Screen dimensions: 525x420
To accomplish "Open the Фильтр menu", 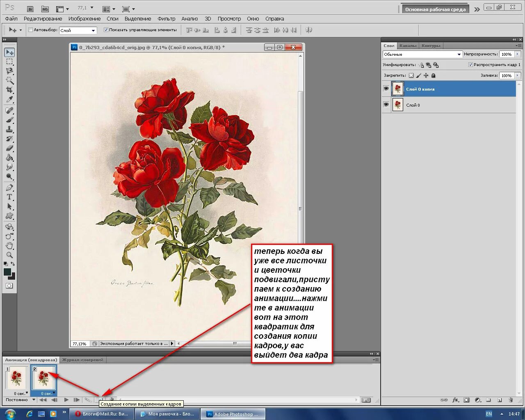I will [167, 19].
